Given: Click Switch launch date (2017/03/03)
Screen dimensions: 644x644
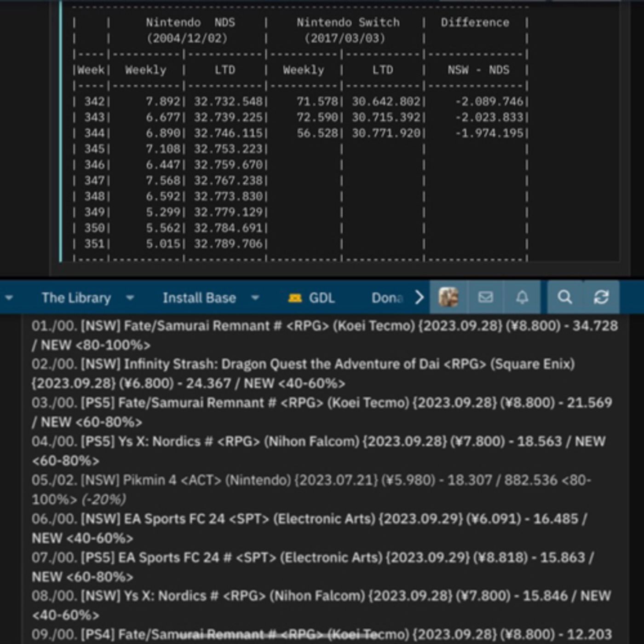Looking at the screenshot, I should tap(345, 38).
